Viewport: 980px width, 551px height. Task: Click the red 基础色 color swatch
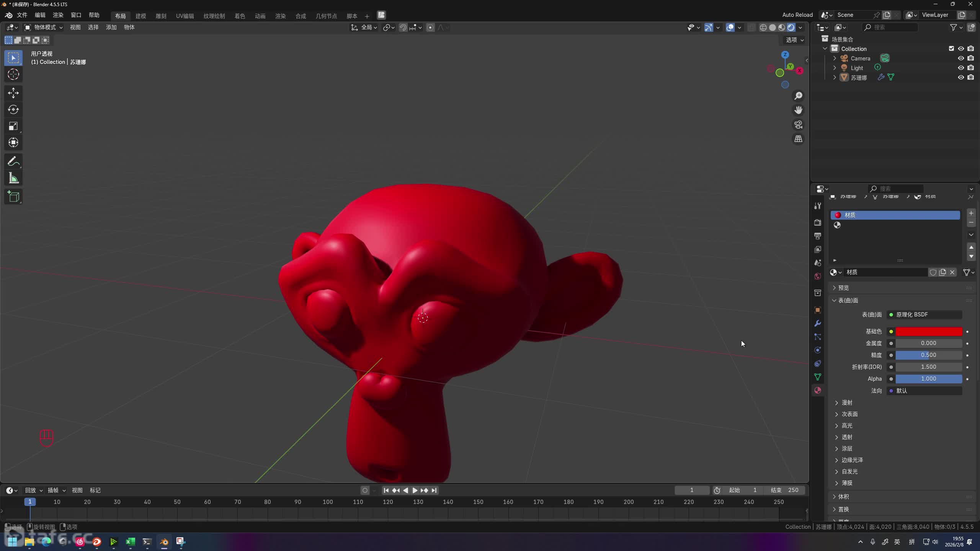tap(929, 331)
